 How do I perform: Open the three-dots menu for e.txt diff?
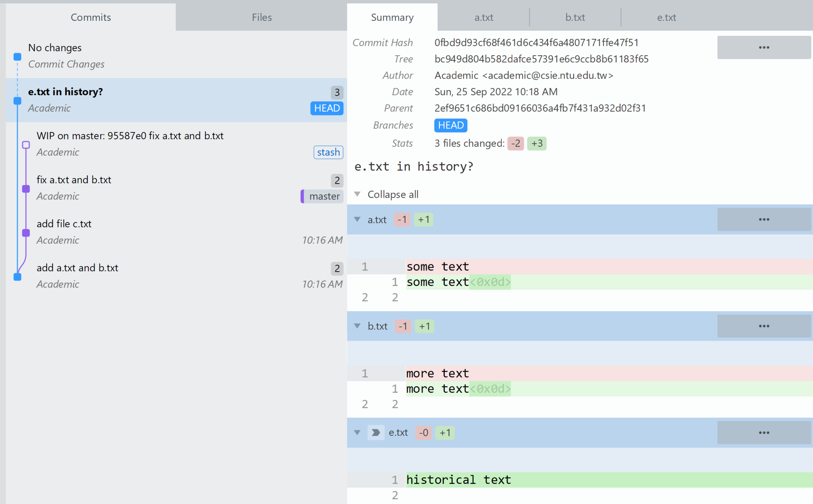click(764, 433)
